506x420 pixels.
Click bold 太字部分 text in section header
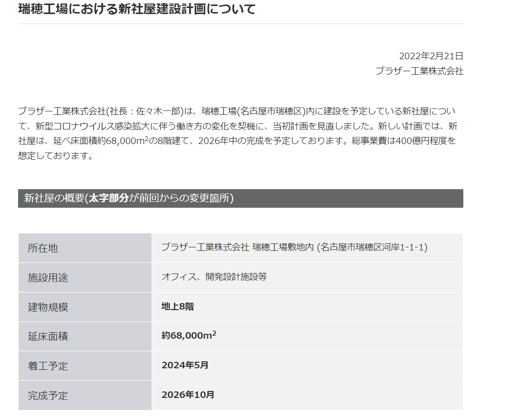pyautogui.click(x=108, y=198)
